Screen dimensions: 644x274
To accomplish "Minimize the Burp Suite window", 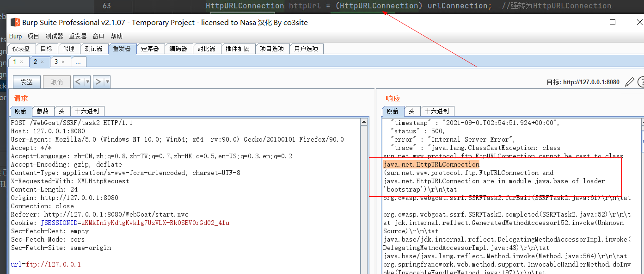I will pos(585,22).
